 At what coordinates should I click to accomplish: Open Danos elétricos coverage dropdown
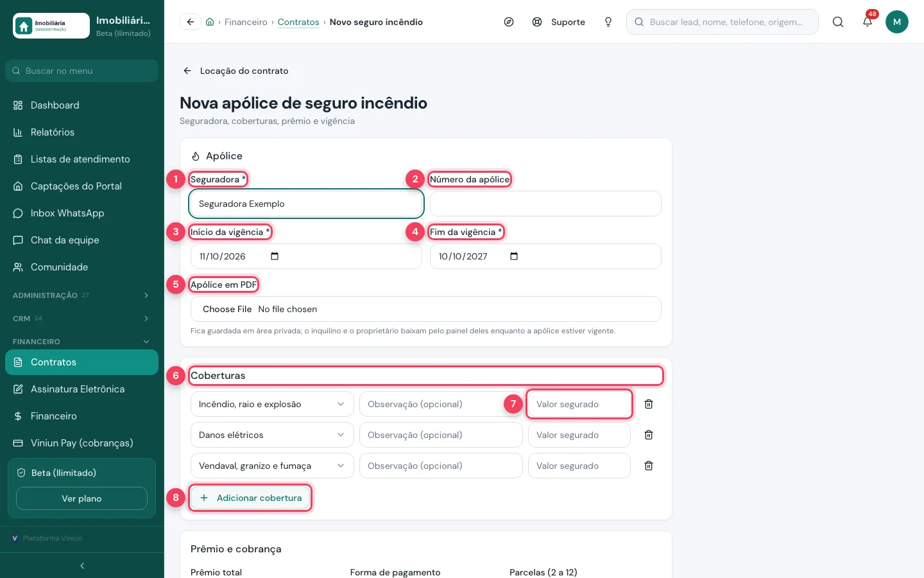tap(272, 435)
